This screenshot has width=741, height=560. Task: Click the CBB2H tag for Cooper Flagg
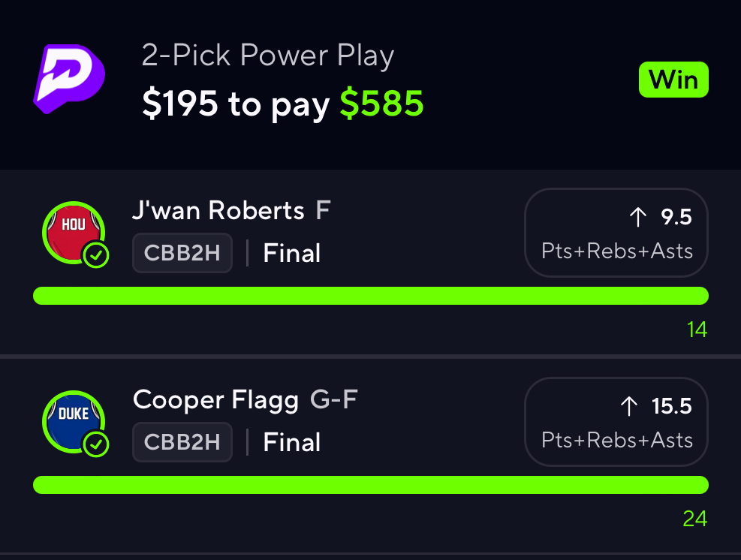point(182,442)
